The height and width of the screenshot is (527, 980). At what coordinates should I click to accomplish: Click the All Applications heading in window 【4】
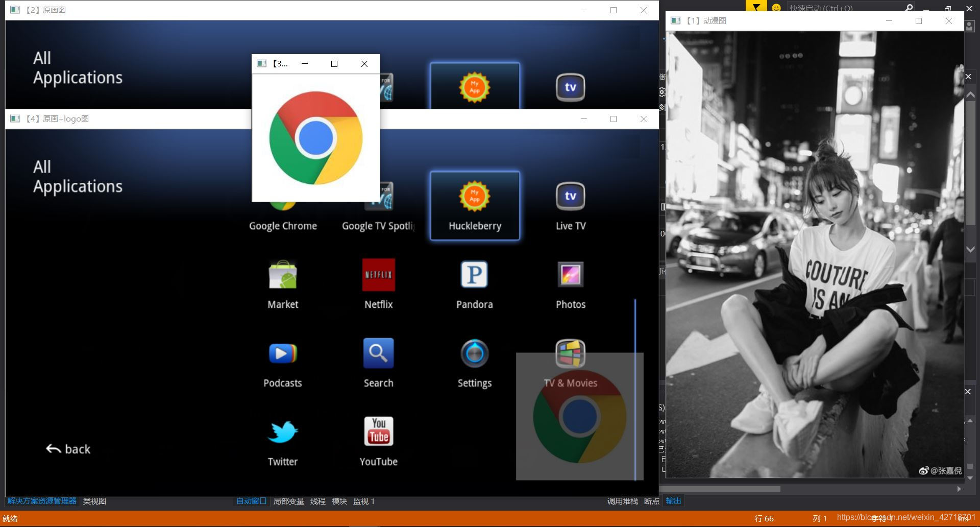click(78, 177)
